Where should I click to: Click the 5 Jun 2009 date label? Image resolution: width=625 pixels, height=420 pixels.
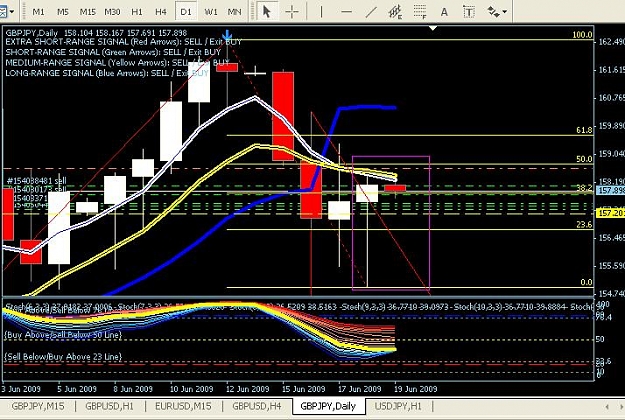77,389
